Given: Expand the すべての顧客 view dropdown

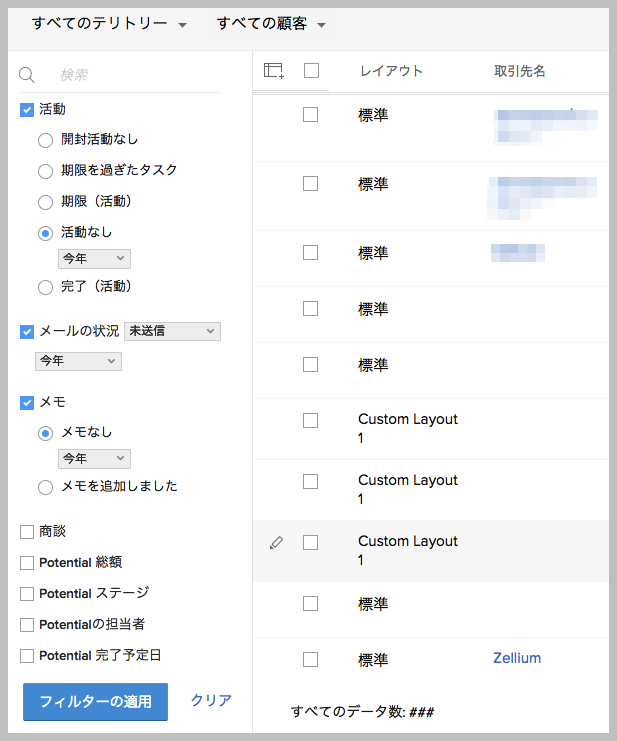Looking at the screenshot, I should 271,23.
